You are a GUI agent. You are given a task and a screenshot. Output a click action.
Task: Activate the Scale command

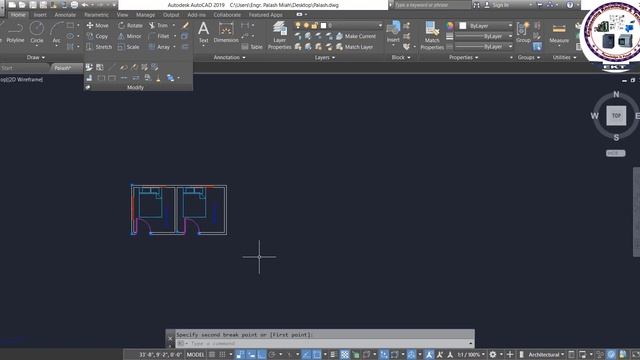click(129, 47)
